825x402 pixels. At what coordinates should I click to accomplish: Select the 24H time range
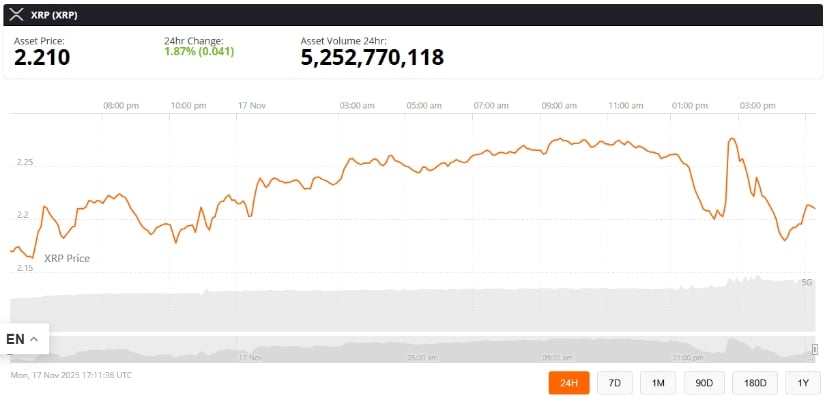[569, 382]
